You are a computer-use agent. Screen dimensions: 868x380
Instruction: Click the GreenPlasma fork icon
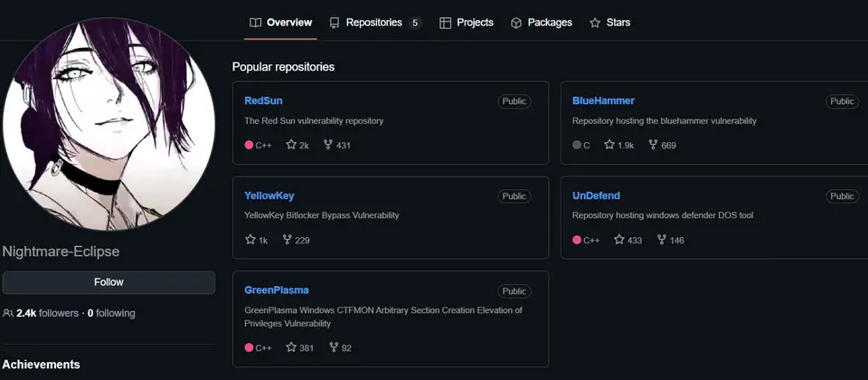click(x=334, y=347)
